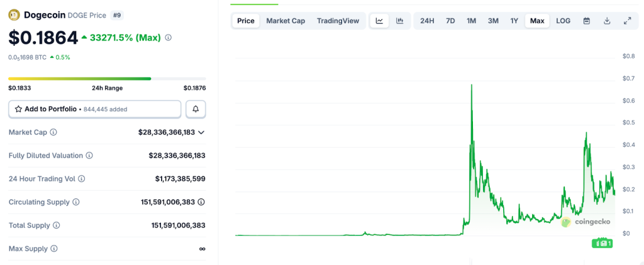The width and height of the screenshot is (644, 265).
Task: Click info icon beside 33271.5% (Max)
Action: [x=168, y=38]
